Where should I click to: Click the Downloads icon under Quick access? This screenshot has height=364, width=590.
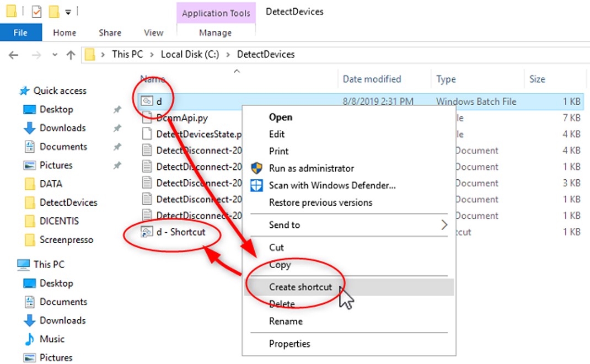tap(29, 128)
